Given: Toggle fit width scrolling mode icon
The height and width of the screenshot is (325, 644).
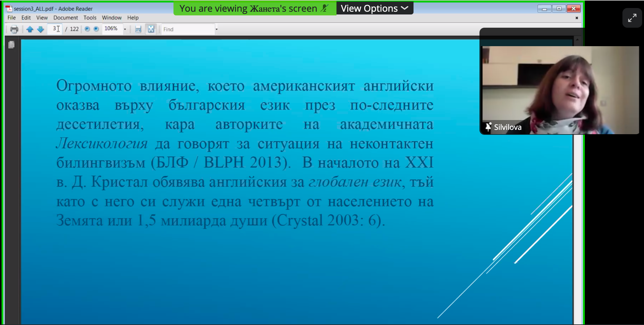Looking at the screenshot, I should point(138,29).
